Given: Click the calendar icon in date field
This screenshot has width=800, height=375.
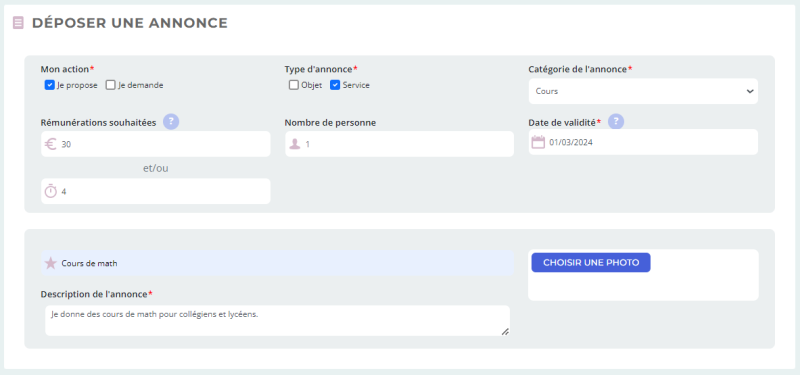Looking at the screenshot, I should tap(538, 142).
